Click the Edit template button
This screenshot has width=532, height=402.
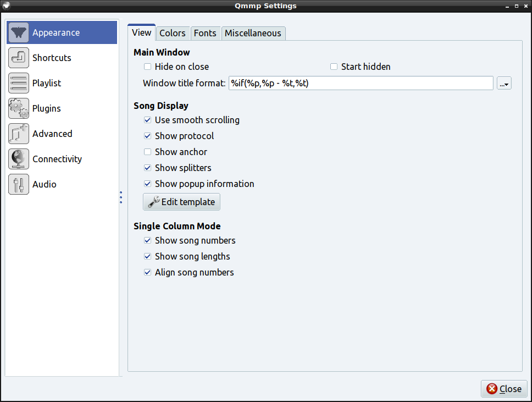click(x=182, y=202)
